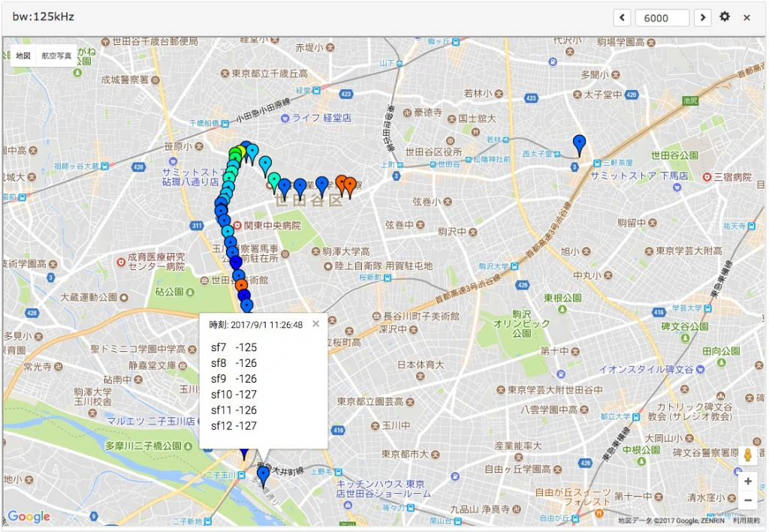This screenshot has width=769, height=532.
Task: Switch map to 航空写真 aerial view
Action: (x=56, y=56)
